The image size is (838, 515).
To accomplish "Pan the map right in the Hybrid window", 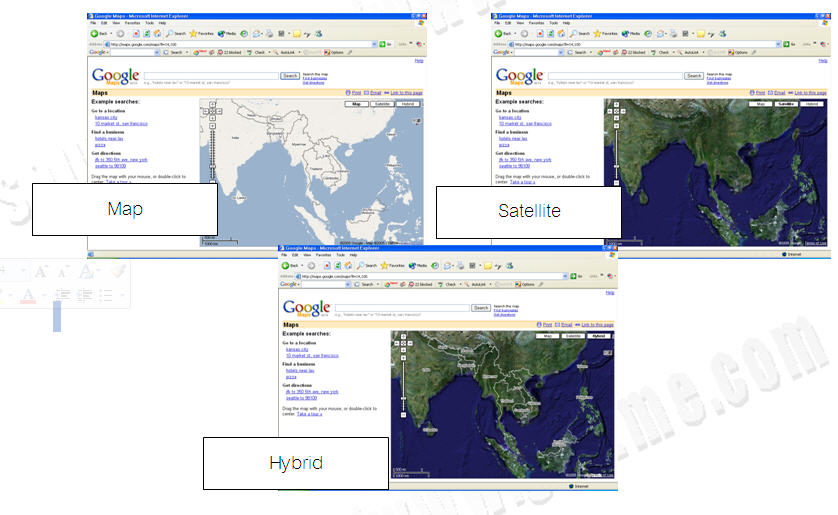I will pyautogui.click(x=410, y=343).
